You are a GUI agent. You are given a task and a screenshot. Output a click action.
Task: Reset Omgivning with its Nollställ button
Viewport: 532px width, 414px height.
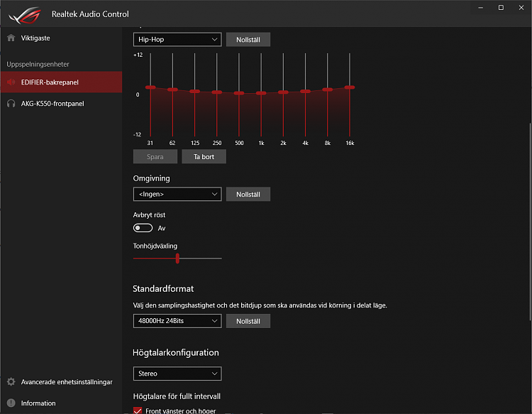(x=248, y=195)
